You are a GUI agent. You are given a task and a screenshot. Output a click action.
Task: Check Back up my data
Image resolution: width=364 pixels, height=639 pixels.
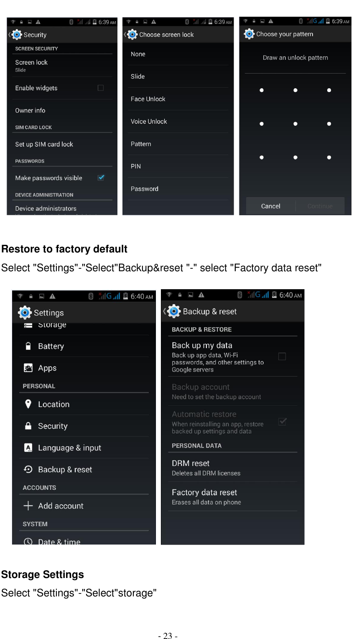click(x=282, y=356)
